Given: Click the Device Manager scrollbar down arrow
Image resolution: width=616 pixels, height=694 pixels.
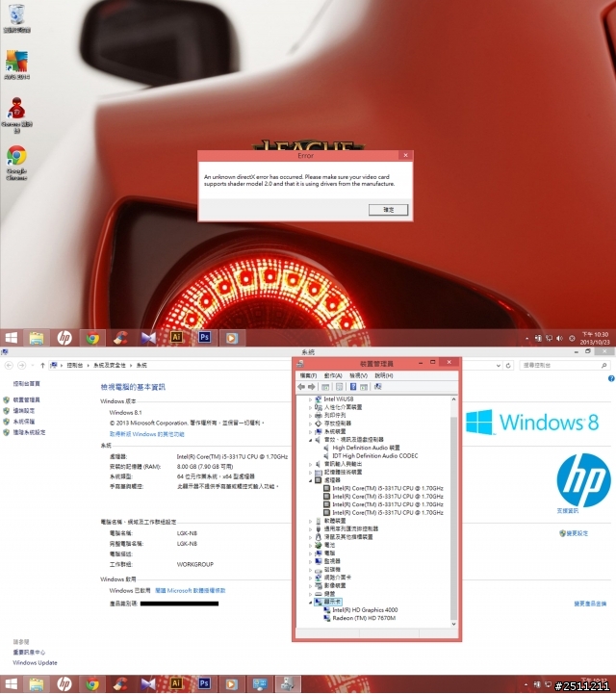Looking at the screenshot, I should coord(453,624).
